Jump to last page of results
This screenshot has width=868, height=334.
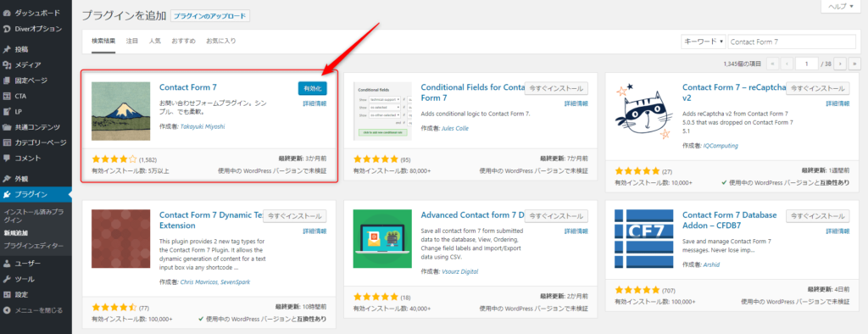[x=854, y=64]
